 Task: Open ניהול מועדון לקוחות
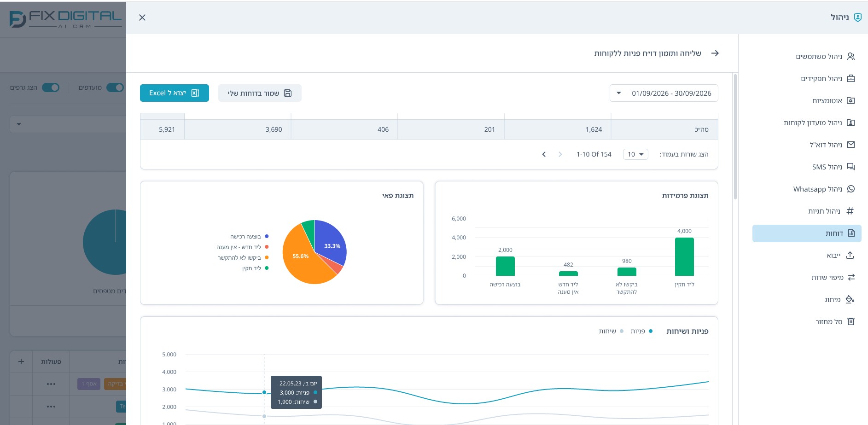point(819,122)
